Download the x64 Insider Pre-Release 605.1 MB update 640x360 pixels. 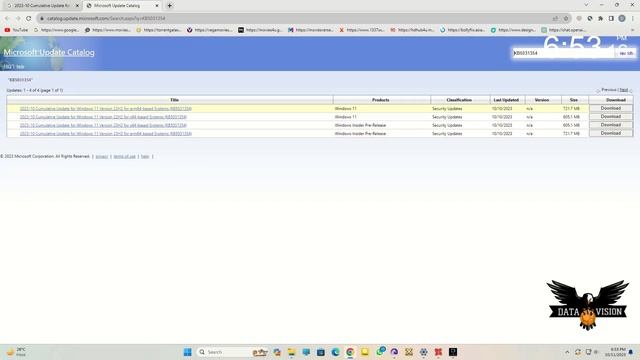pos(611,125)
